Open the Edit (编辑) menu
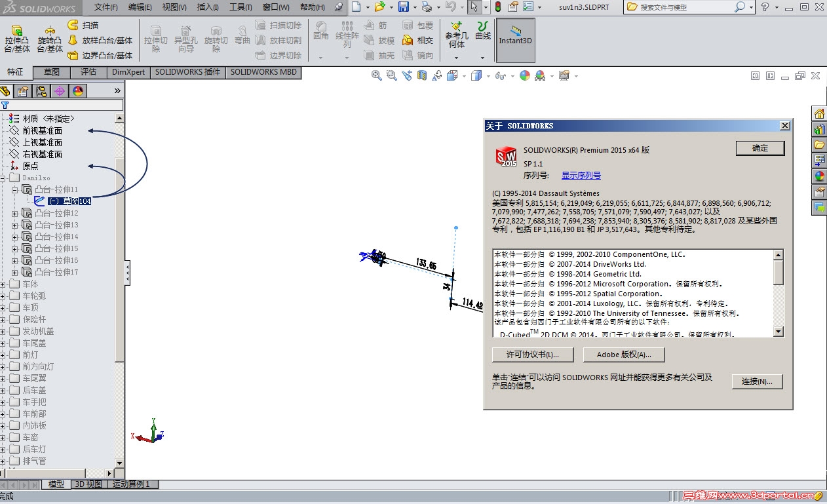Viewport: 827px width, 504px height. point(140,7)
